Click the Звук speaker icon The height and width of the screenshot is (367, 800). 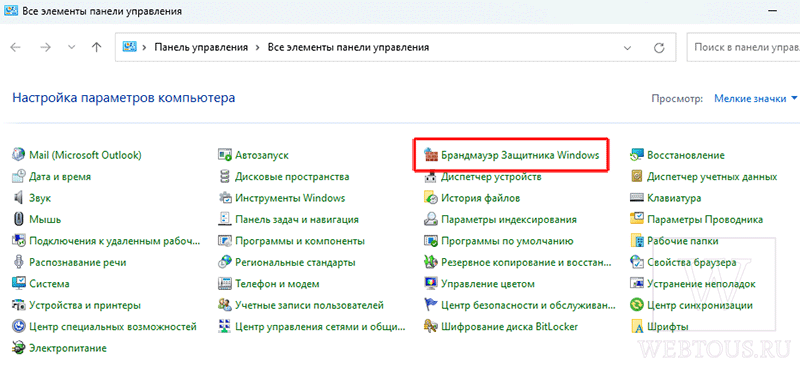tap(18, 198)
